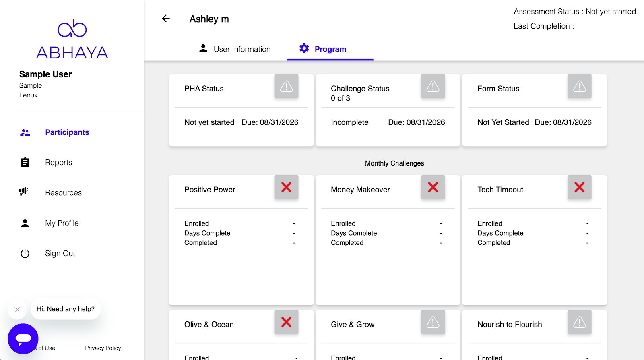644x360 pixels.
Task: Click 'Assessment Status : Not yet started' text
Action: [x=575, y=12]
